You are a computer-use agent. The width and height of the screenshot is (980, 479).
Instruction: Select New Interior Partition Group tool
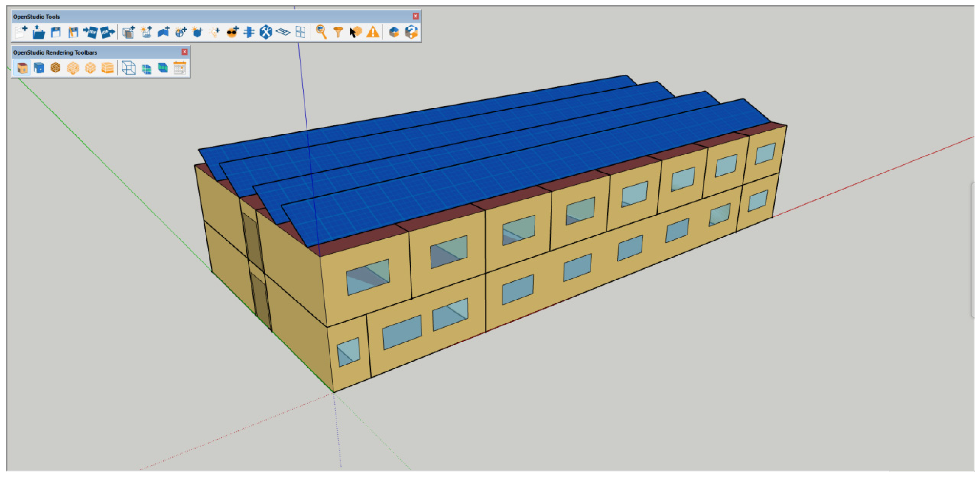click(x=164, y=32)
